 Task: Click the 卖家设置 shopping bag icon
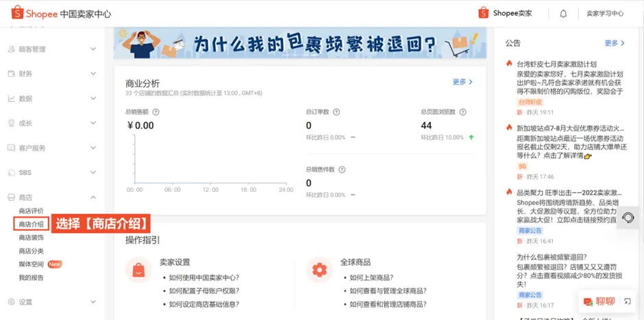138,270
